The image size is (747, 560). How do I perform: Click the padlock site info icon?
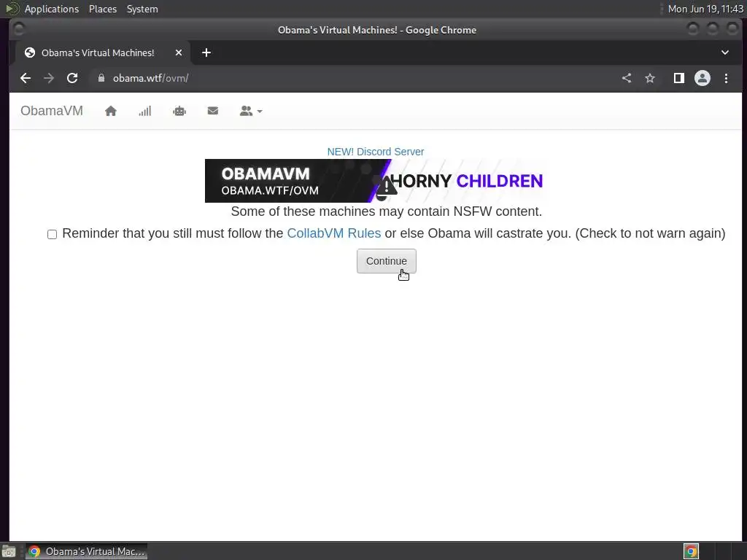(101, 78)
